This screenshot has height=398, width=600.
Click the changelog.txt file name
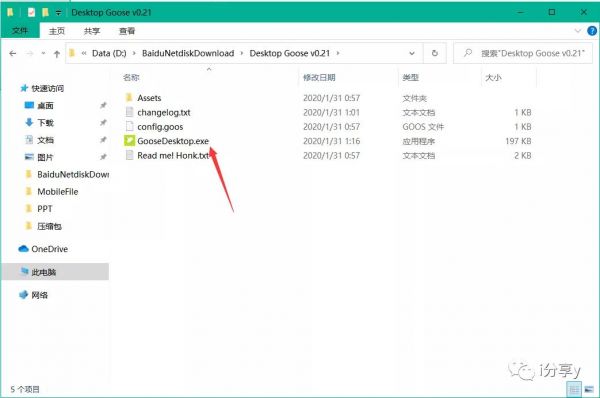[164, 113]
